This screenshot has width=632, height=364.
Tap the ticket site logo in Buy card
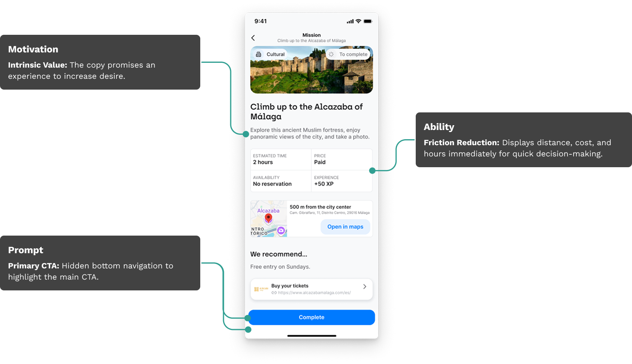(261, 289)
